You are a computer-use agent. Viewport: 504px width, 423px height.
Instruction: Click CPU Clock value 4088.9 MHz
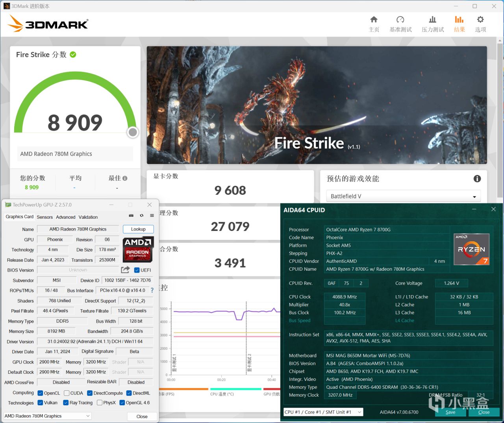pos(345,297)
